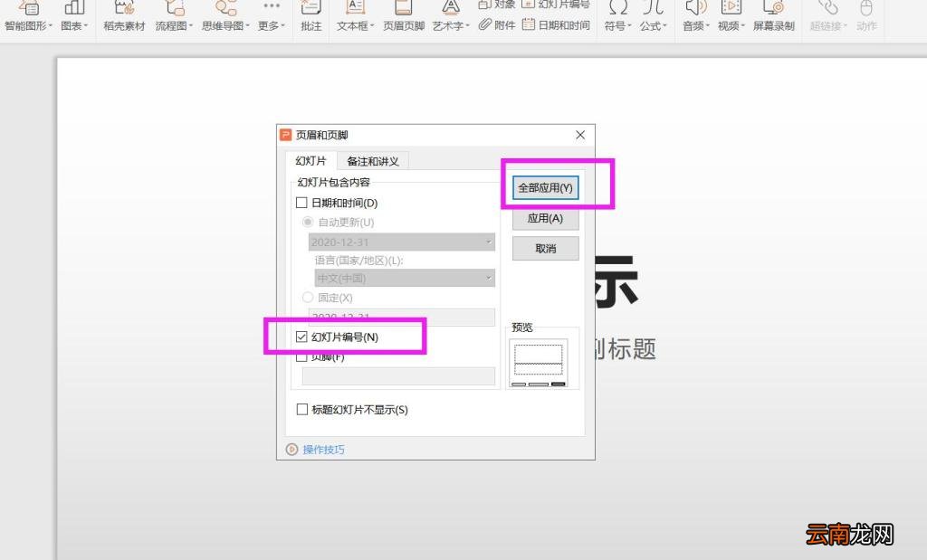Insert a formula using the 公式 icon
927x560 pixels.
tap(655, 18)
